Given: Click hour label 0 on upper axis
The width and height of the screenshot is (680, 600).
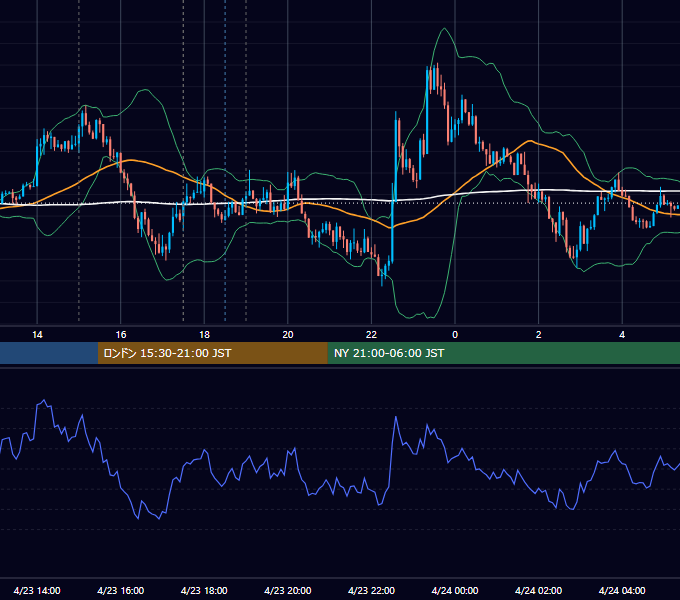Looking at the screenshot, I should point(455,335).
